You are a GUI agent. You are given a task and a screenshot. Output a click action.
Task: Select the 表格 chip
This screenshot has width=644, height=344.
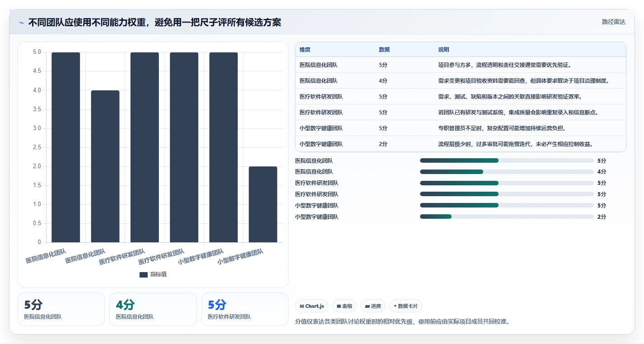[x=345, y=306]
